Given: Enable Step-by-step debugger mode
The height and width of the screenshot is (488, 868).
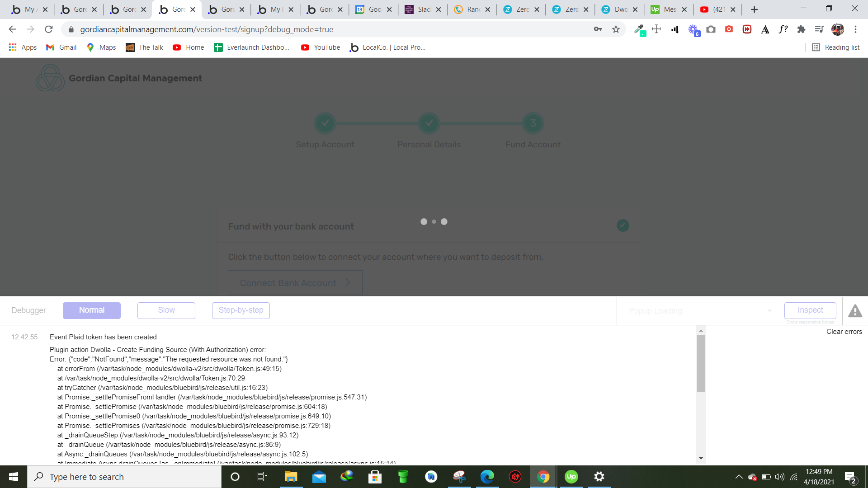Looking at the screenshot, I should (241, 310).
